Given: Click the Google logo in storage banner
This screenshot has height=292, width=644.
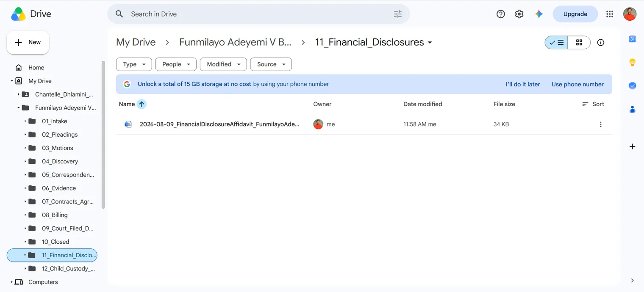Looking at the screenshot, I should pyautogui.click(x=127, y=84).
